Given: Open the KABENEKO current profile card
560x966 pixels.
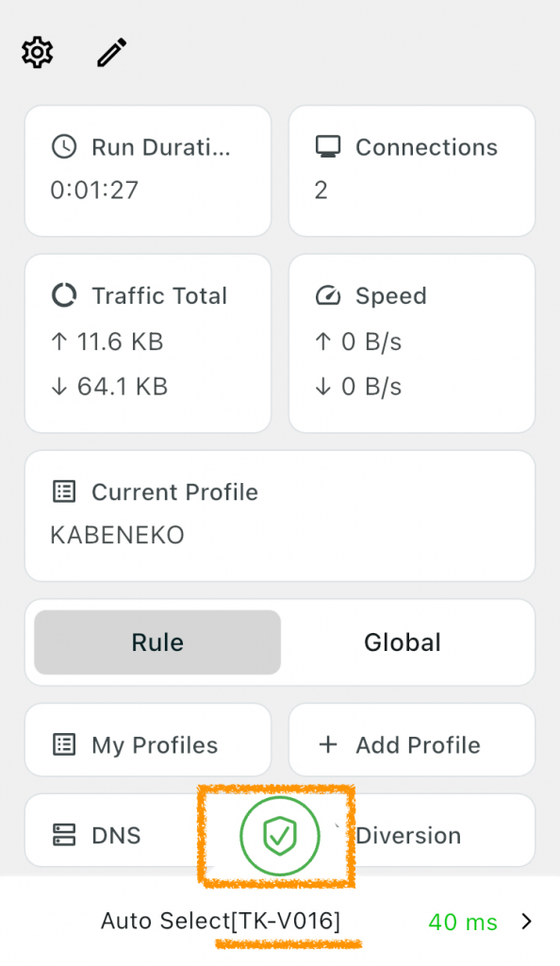Looking at the screenshot, I should pos(280,516).
